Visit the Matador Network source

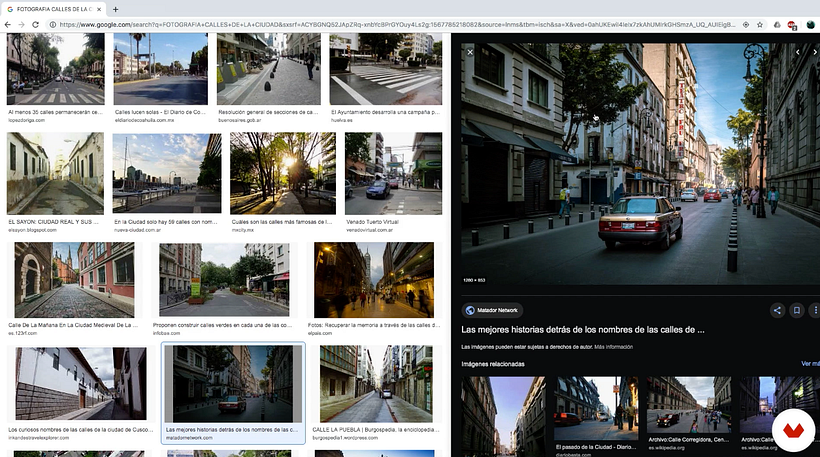pyautogui.click(x=492, y=310)
